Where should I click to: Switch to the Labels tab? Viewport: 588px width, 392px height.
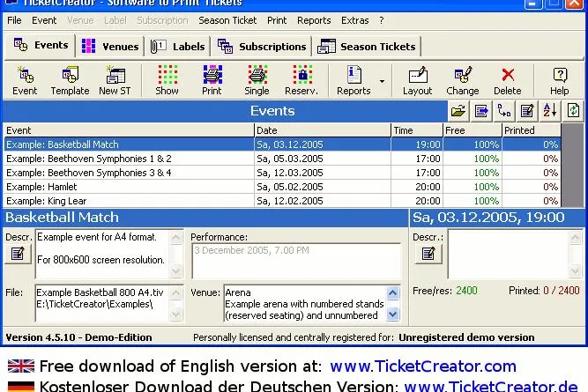pyautogui.click(x=178, y=47)
